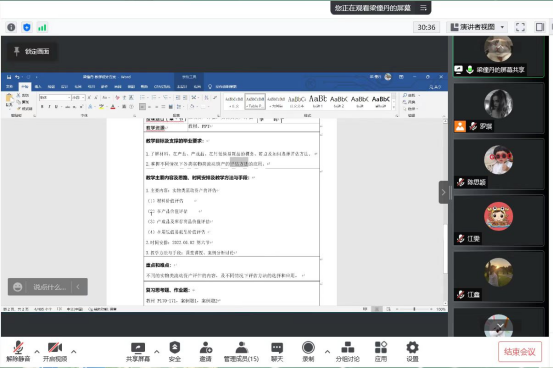554x369 pixels.
Task: Select 插入 Insert tab in Word ribbon
Action: coord(38,86)
